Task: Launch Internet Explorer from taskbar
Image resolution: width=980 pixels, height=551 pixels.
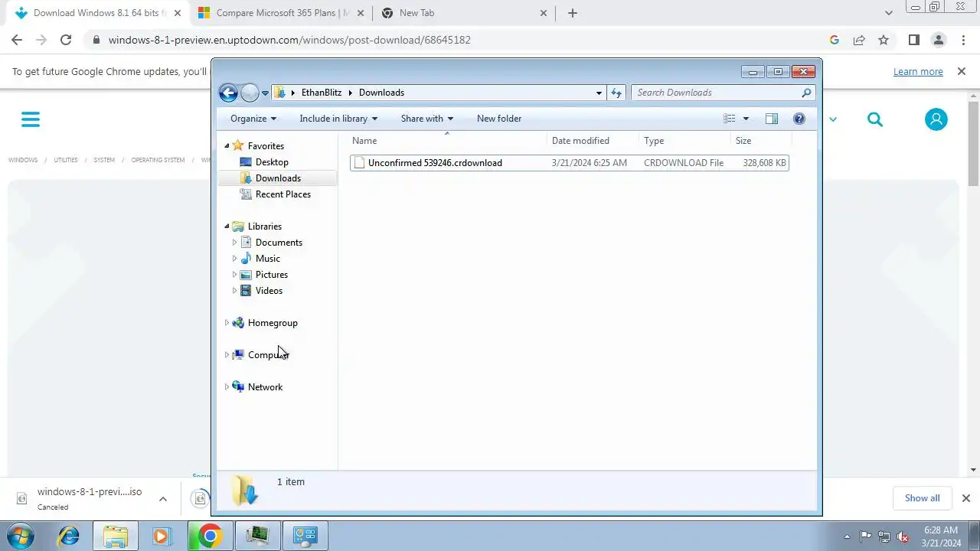Action: click(69, 536)
